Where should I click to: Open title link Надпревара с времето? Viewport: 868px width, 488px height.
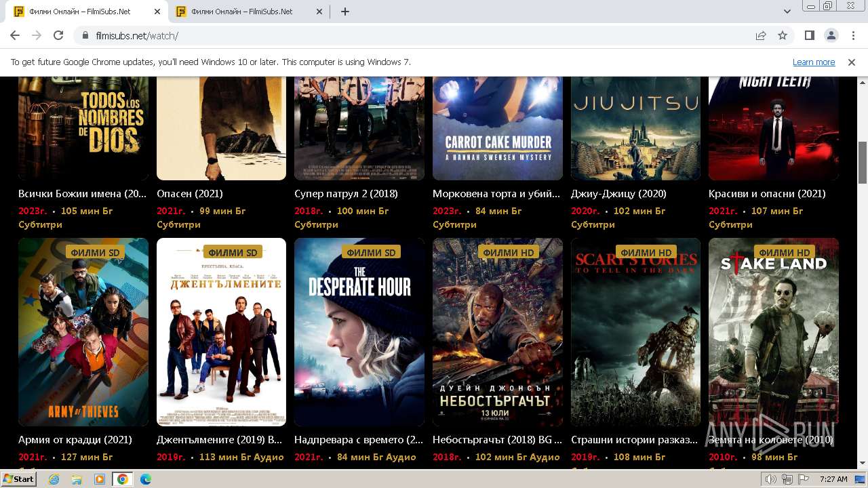(x=359, y=440)
